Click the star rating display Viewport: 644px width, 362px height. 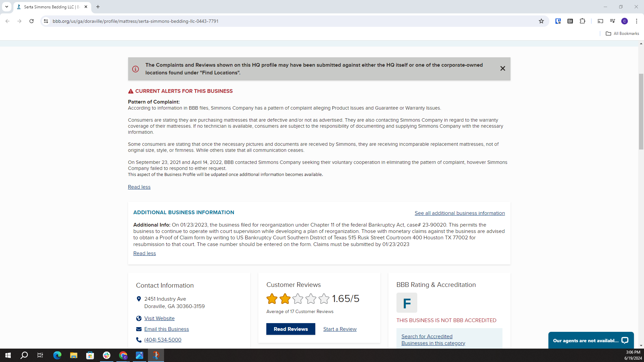pos(298,299)
